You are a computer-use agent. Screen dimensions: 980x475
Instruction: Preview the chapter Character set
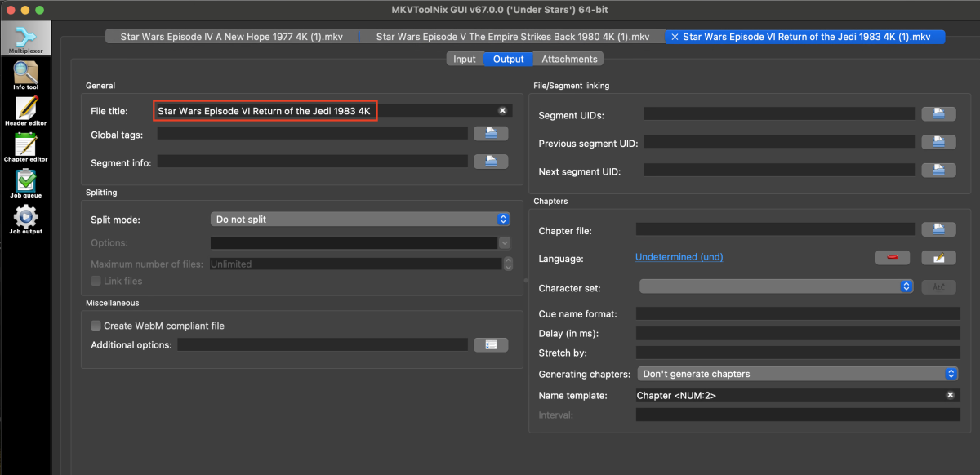(x=938, y=286)
